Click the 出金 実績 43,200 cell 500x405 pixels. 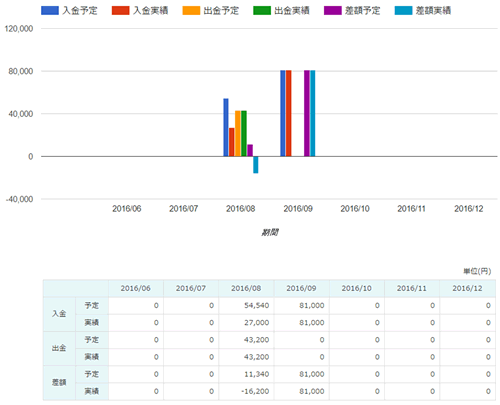point(246,357)
